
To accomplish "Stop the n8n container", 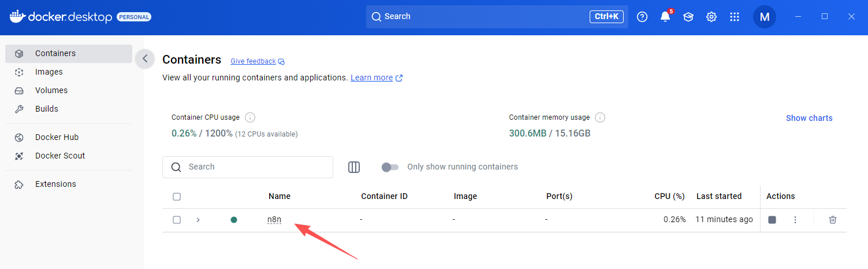I will (772, 220).
